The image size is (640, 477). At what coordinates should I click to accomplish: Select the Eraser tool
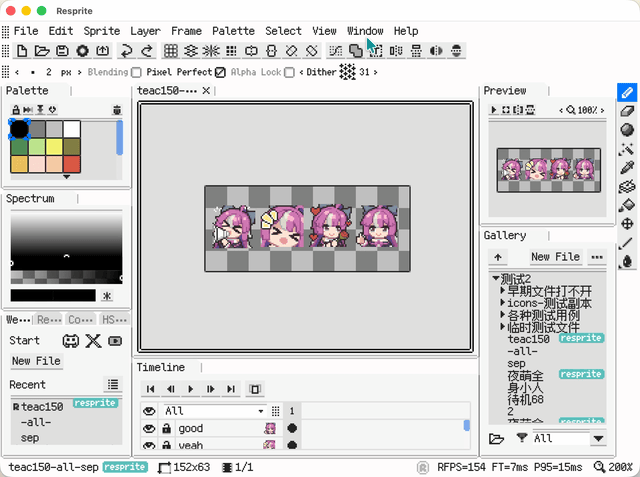pyautogui.click(x=627, y=111)
